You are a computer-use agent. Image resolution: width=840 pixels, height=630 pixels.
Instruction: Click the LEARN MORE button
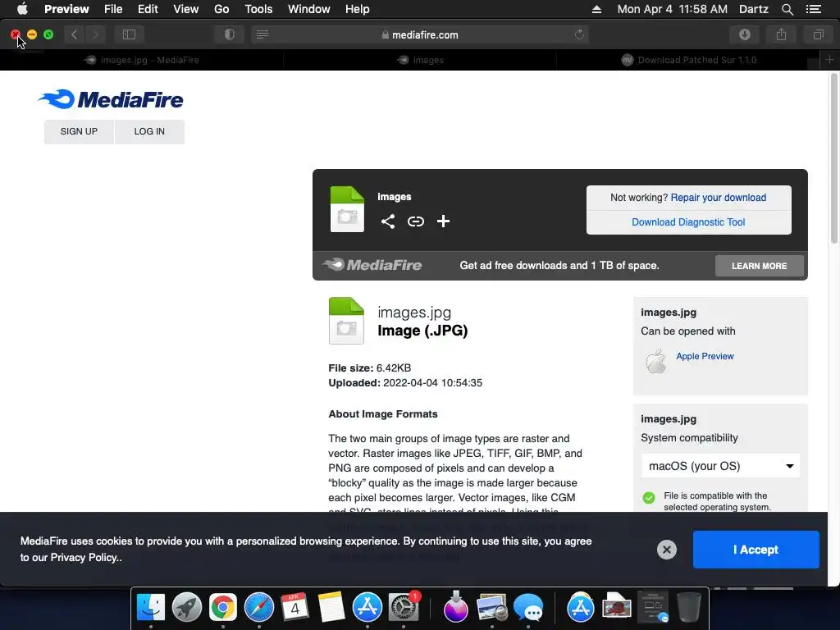(x=759, y=266)
